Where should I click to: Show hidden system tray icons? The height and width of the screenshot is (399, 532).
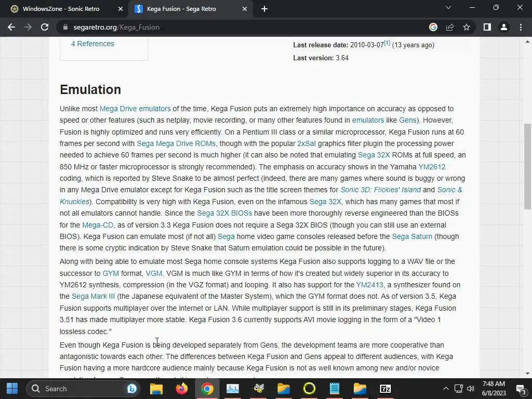tap(446, 389)
